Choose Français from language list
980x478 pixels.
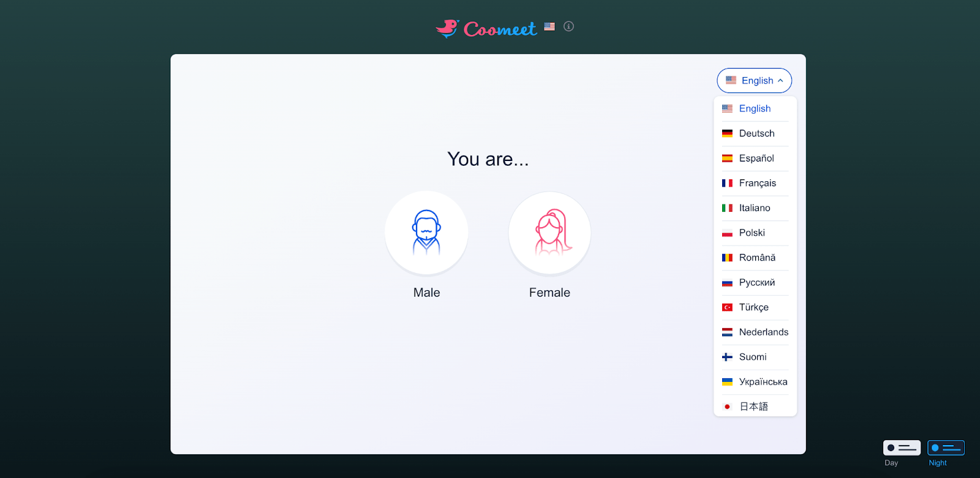757,183
